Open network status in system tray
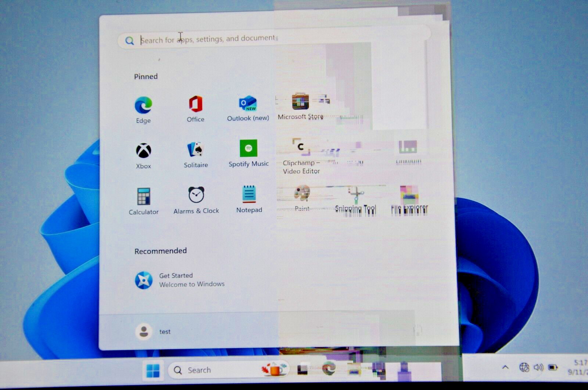This screenshot has width=588, height=390. pyautogui.click(x=524, y=367)
